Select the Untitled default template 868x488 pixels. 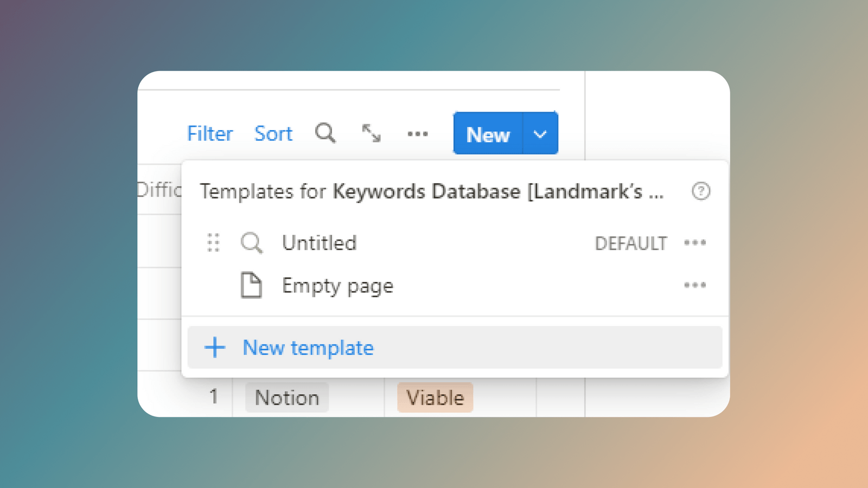click(x=319, y=243)
